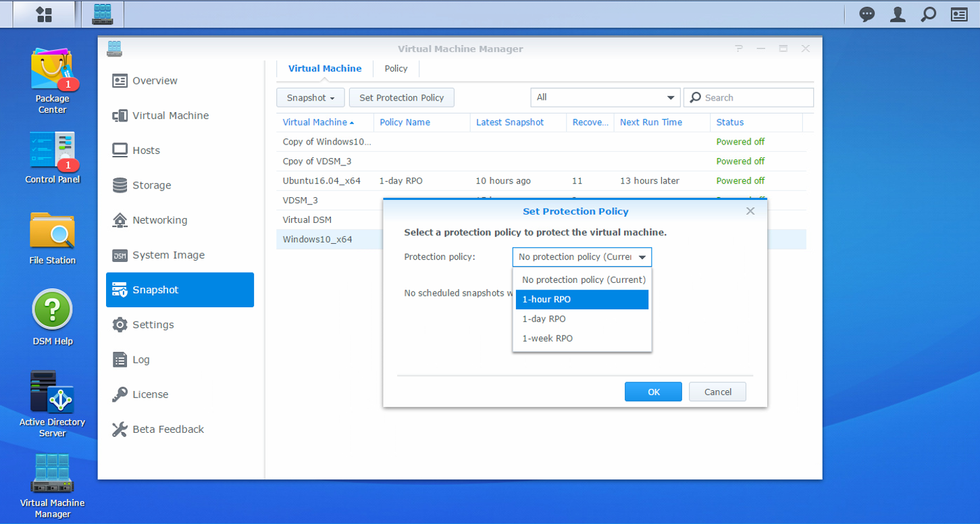980x524 pixels.
Task: Open Networking section in sidebar
Action: [159, 220]
